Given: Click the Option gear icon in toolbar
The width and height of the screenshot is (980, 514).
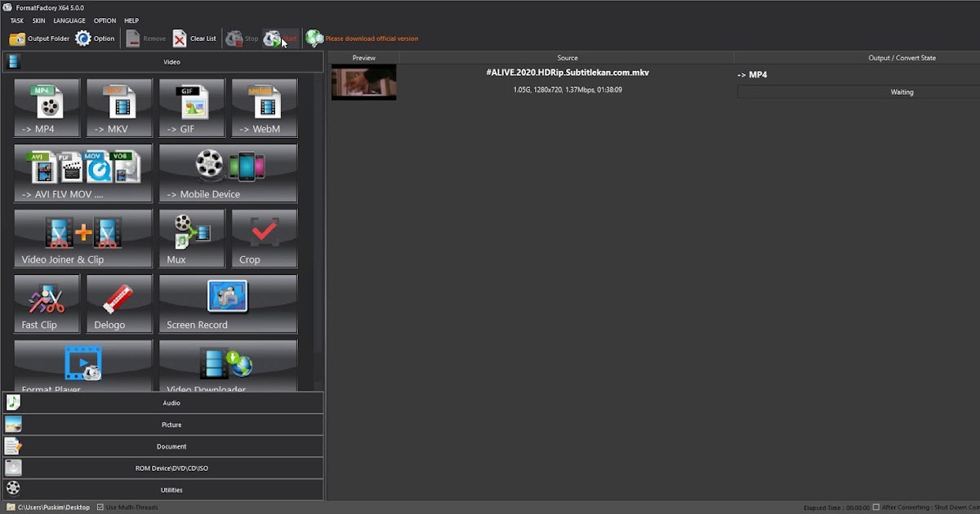Looking at the screenshot, I should click(83, 38).
